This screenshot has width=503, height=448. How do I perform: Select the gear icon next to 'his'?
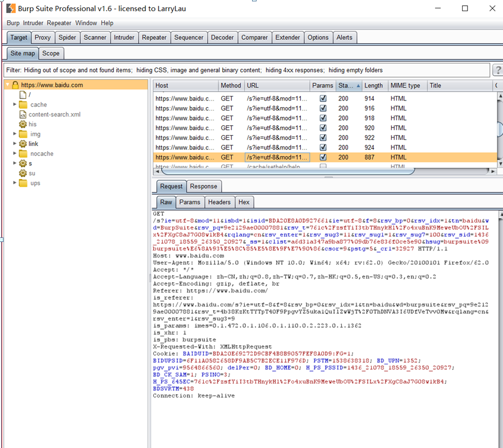(x=22, y=124)
